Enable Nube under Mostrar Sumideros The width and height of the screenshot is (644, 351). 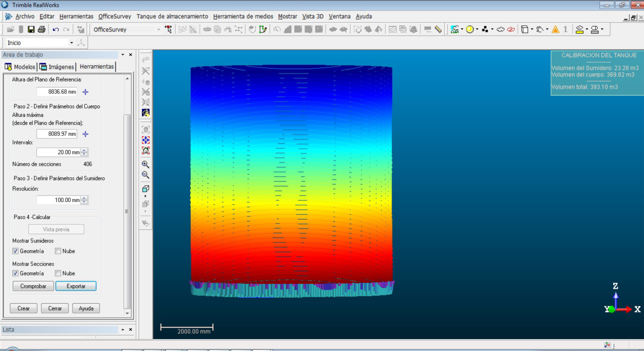(x=58, y=251)
